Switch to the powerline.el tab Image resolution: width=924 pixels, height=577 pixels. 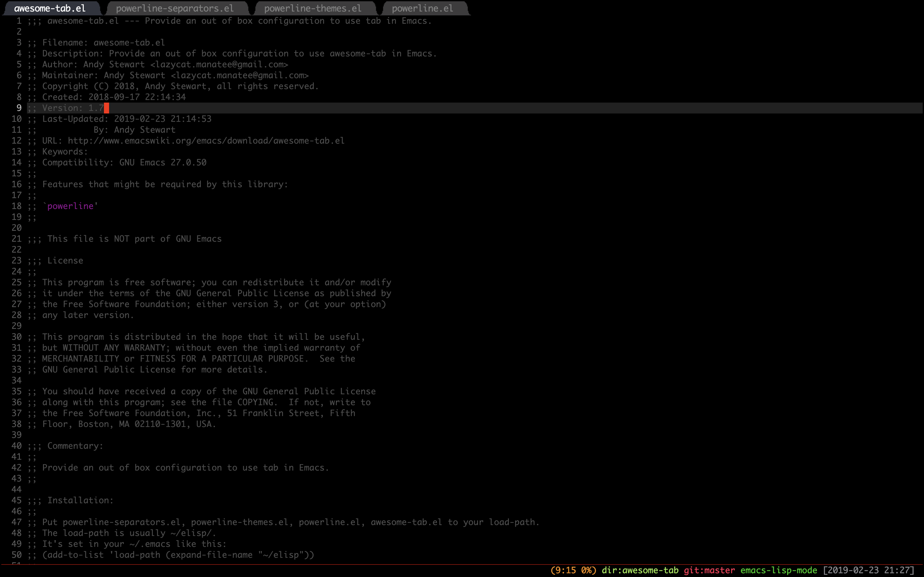pos(422,8)
